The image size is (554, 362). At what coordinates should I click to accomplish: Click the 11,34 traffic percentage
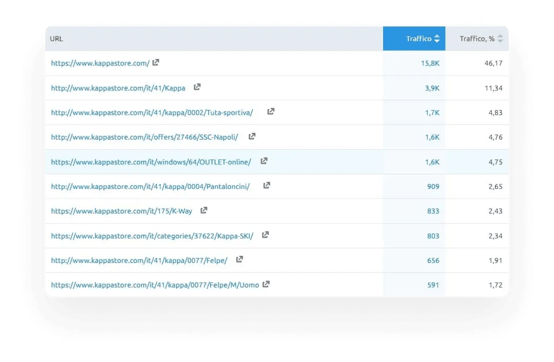[x=494, y=88]
